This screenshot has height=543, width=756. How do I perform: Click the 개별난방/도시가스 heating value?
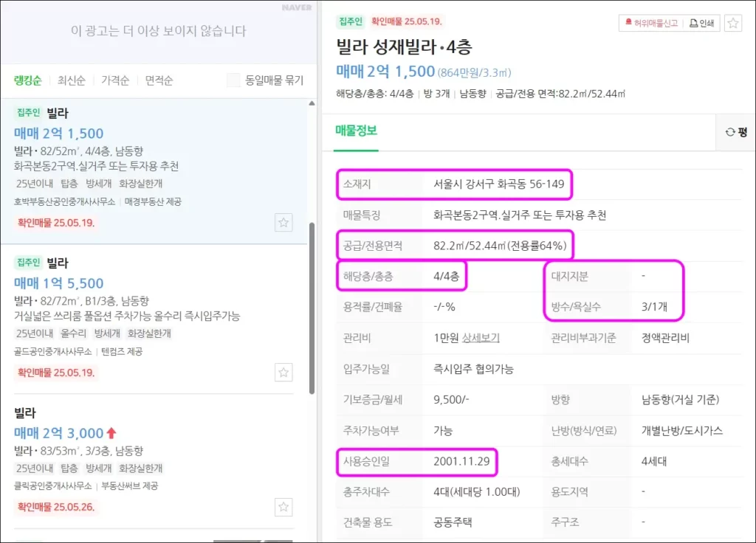(x=681, y=431)
